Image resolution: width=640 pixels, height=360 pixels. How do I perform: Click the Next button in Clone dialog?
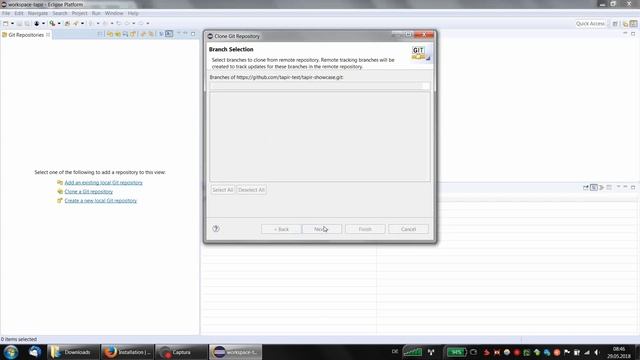322,229
